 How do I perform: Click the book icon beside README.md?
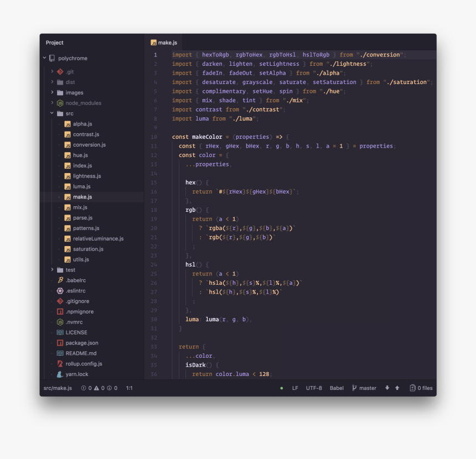[x=60, y=353]
